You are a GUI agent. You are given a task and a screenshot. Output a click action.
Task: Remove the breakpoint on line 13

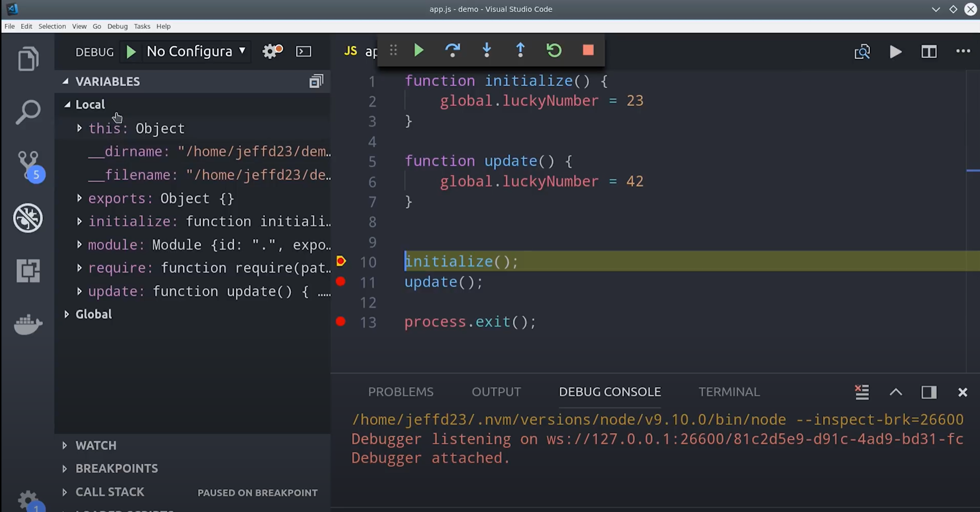point(341,322)
